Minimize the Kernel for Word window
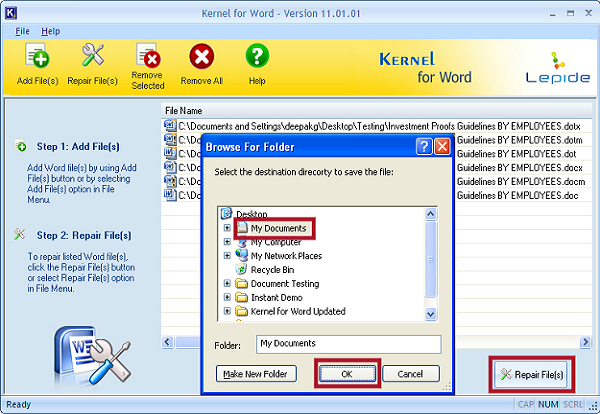The width and height of the screenshot is (600, 414). 553,14
